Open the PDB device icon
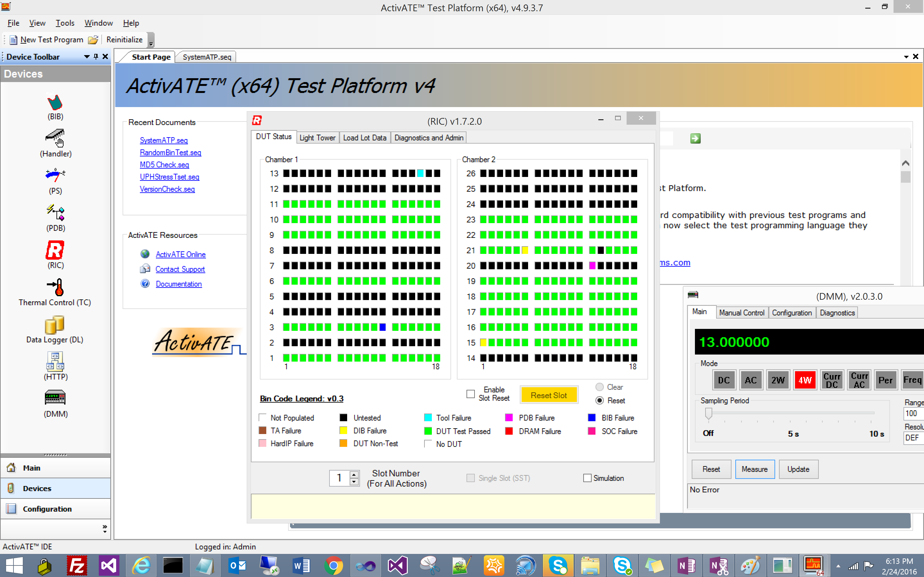Screen dimensions: 924x577 point(55,213)
